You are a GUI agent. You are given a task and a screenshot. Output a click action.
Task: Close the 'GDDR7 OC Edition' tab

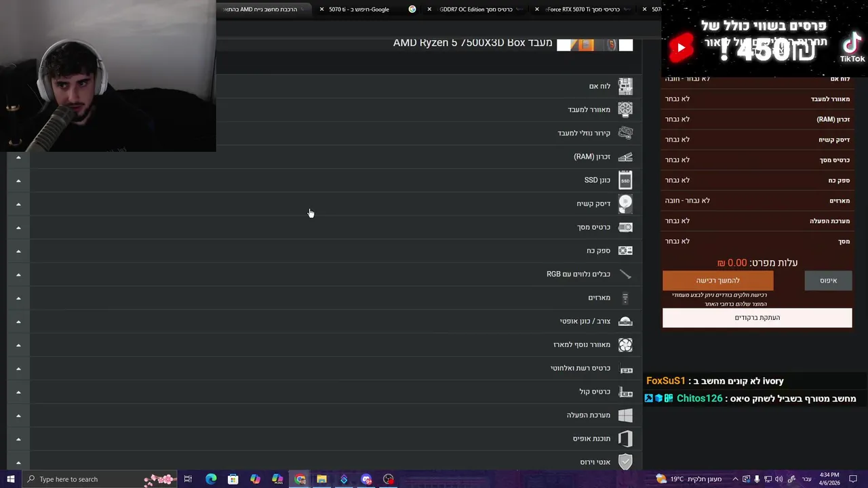click(x=429, y=9)
